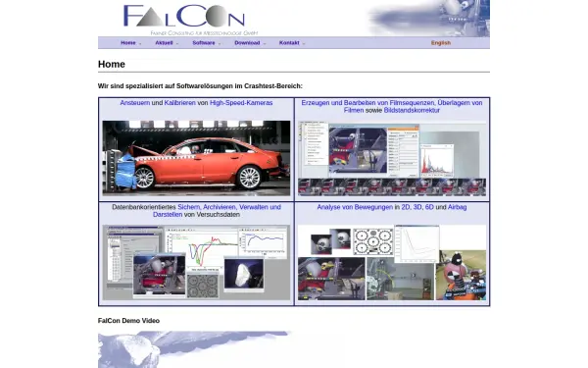588x368 pixels.
Task: Follow the 2D link
Action: click(x=406, y=207)
